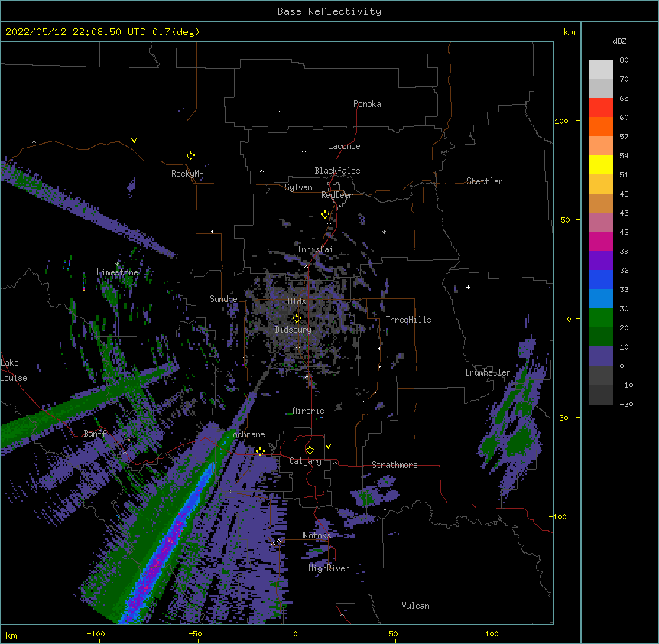Click the Stettler city label
This screenshot has height=644, width=659.
tap(485, 181)
